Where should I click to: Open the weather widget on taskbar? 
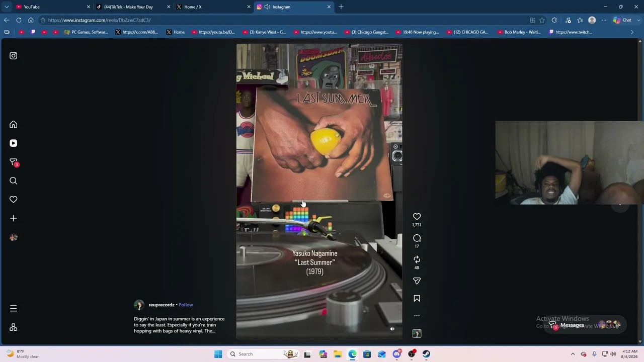21,354
